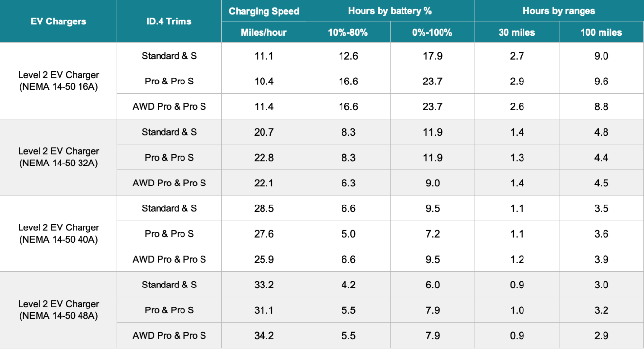This screenshot has height=349, width=644.
Task: Click the 0%-100% subheader cell
Action: (432, 32)
